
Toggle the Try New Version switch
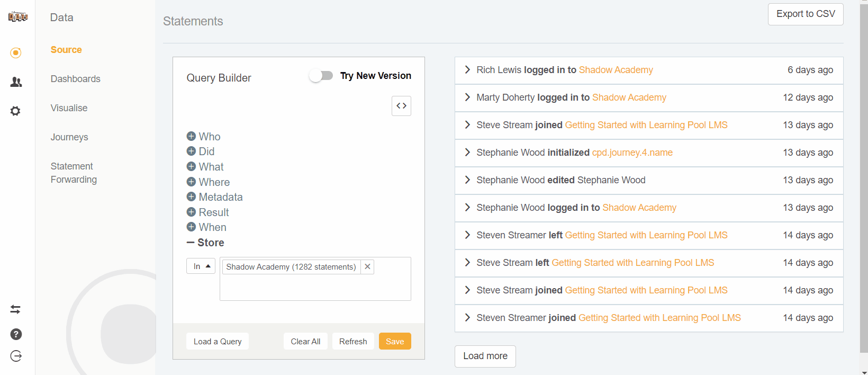click(x=321, y=76)
